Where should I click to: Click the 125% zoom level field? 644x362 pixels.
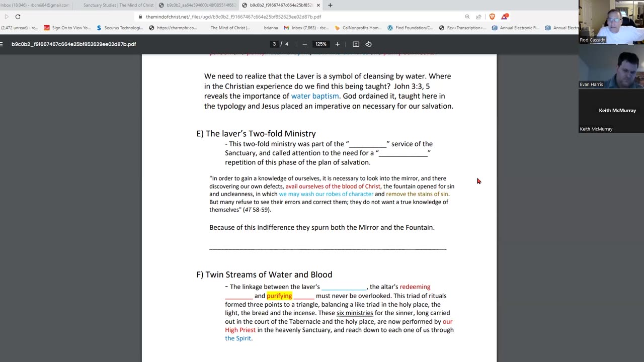(x=321, y=44)
